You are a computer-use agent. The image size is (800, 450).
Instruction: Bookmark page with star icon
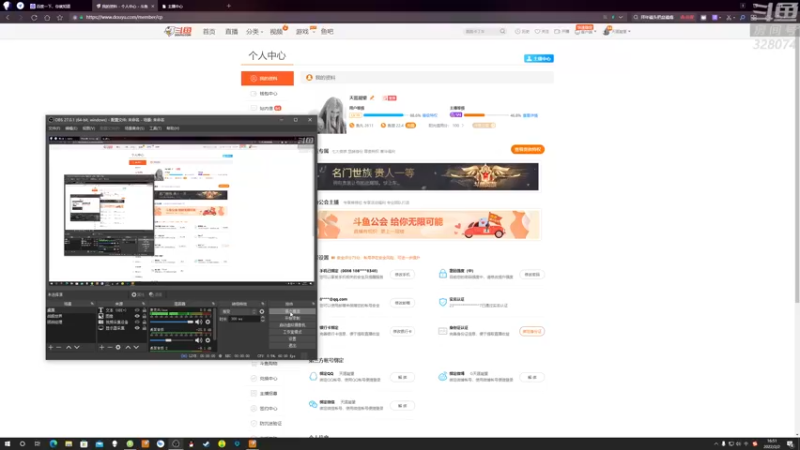60,17
